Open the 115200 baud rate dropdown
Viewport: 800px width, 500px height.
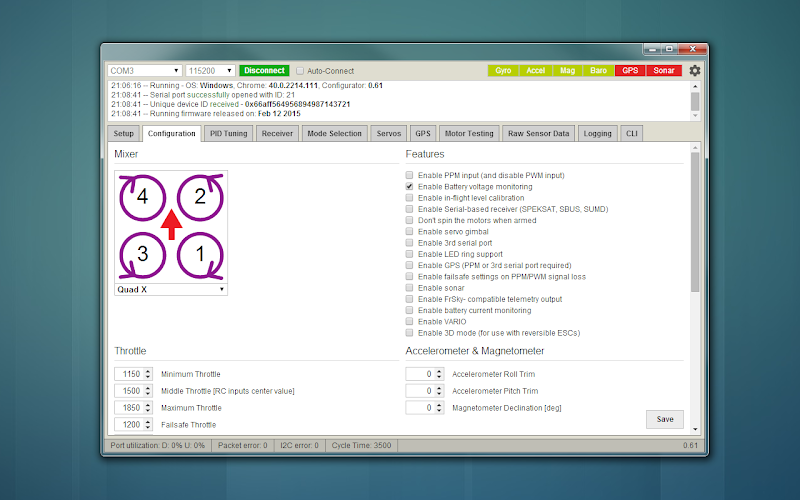[x=210, y=70]
